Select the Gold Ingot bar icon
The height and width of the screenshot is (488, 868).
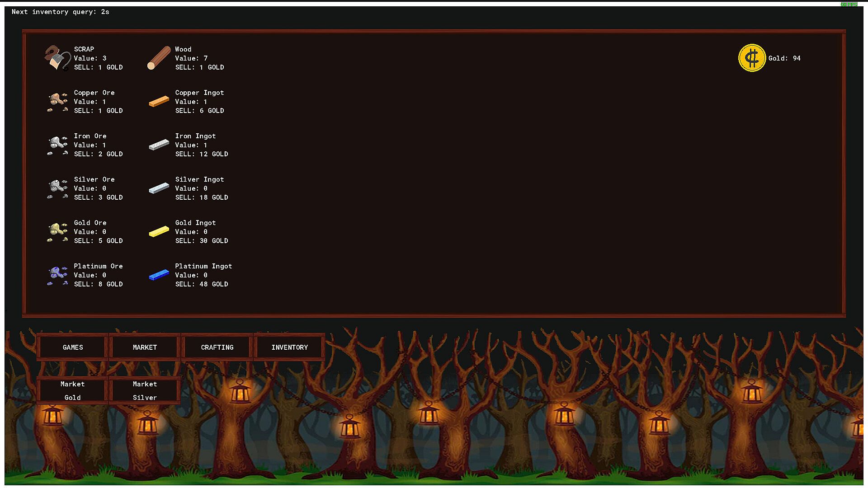(x=159, y=232)
